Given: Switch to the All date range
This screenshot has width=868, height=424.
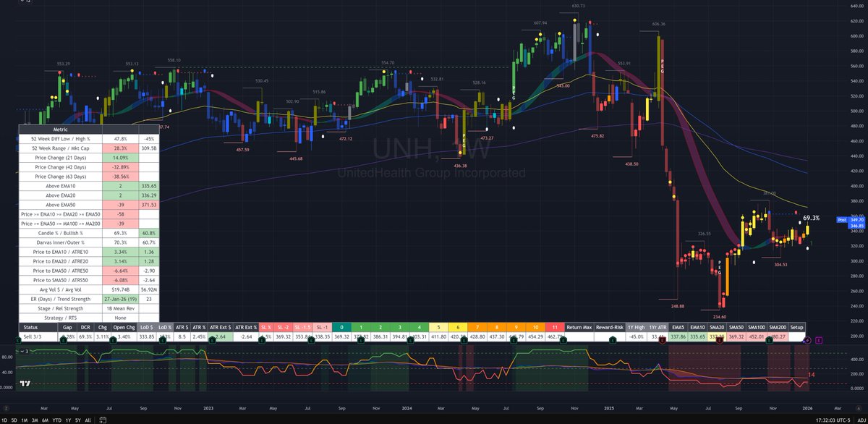Looking at the screenshot, I should pos(88,419).
